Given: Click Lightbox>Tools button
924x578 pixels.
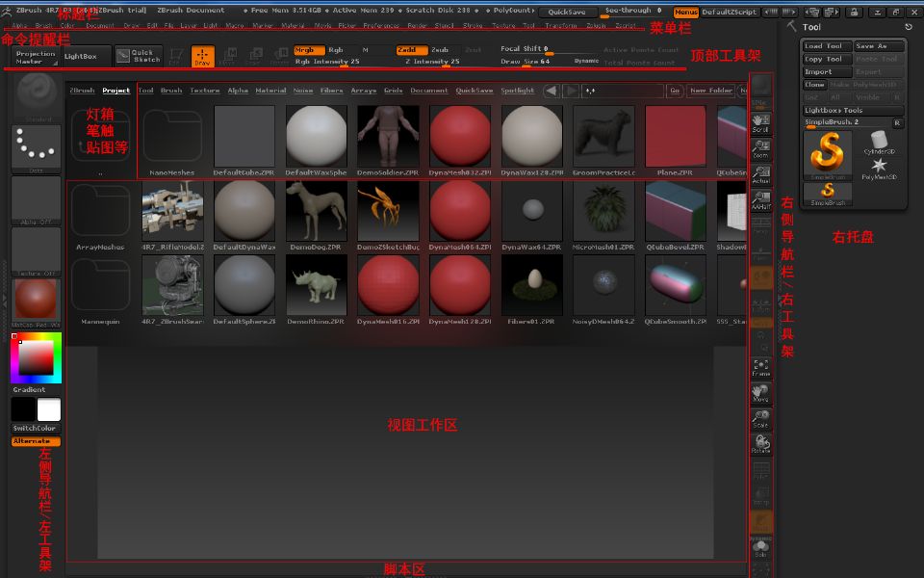Looking at the screenshot, I should 854,110.
